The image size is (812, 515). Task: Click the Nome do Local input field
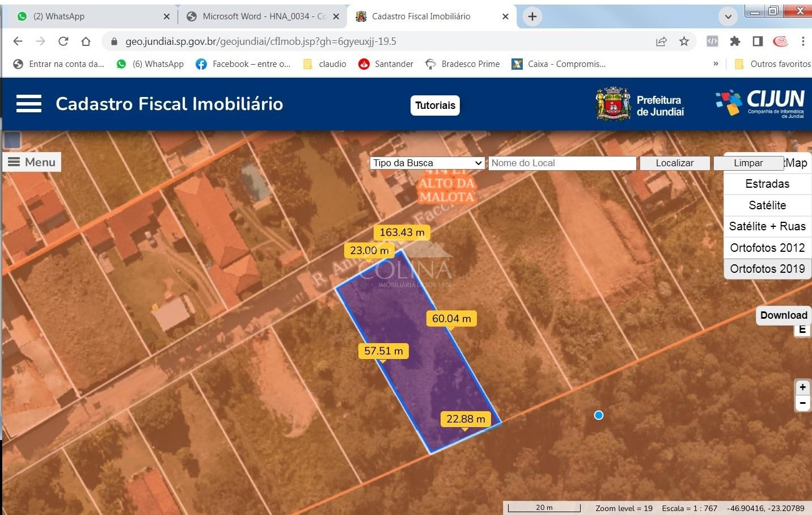click(561, 163)
